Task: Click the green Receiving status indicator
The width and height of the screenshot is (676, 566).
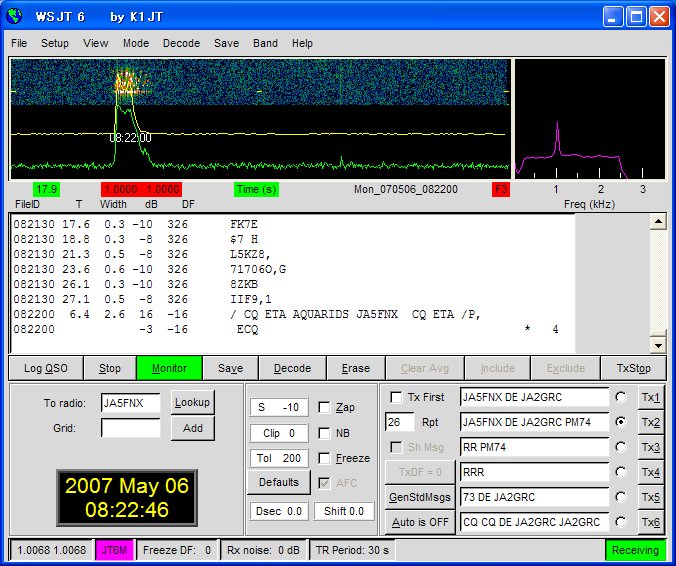Action: [635, 550]
